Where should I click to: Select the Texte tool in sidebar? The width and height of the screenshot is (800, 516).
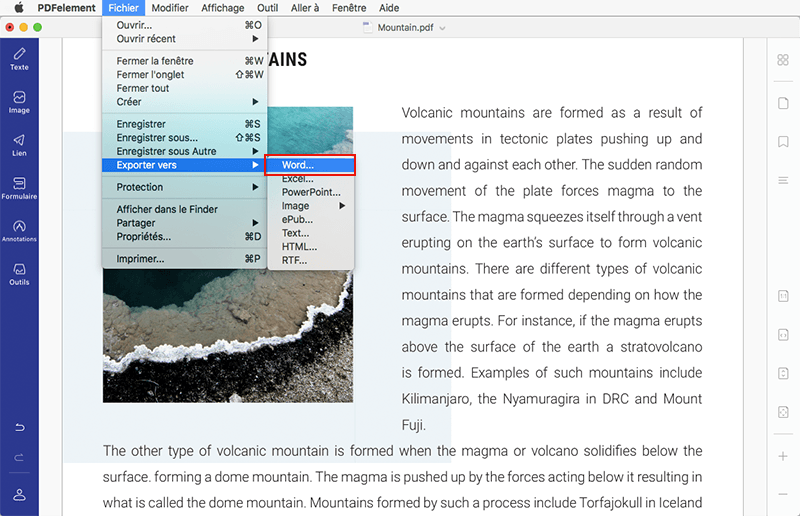click(19, 58)
